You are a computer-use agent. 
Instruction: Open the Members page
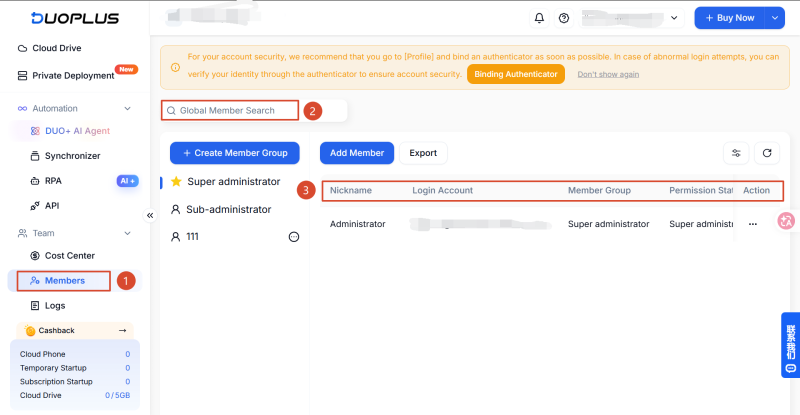tap(64, 281)
